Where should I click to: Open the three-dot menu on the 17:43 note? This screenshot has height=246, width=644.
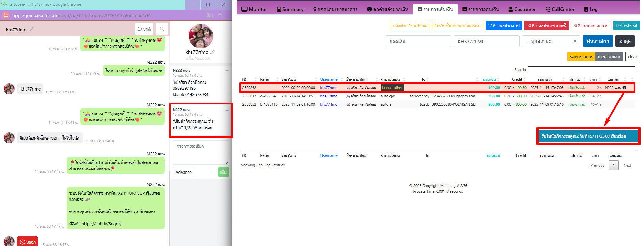tap(226, 71)
